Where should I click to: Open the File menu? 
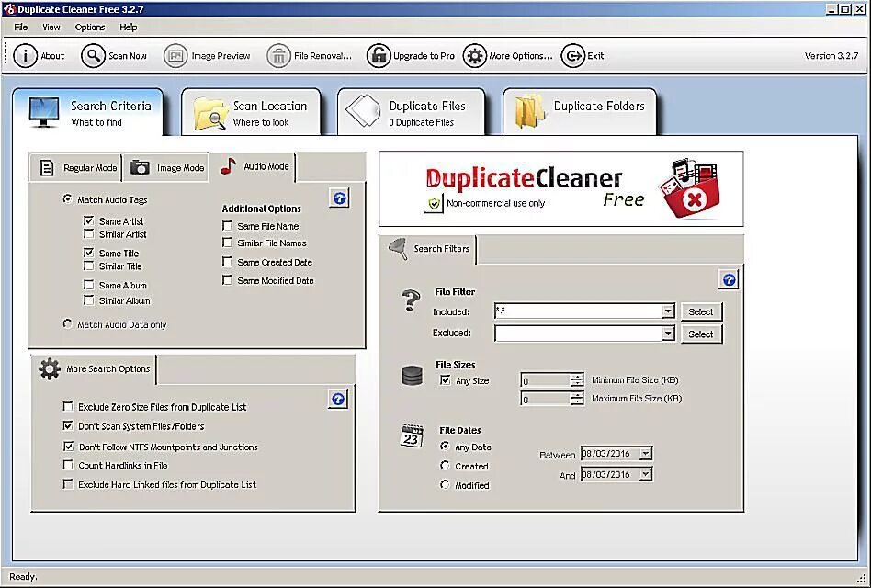coord(20,27)
